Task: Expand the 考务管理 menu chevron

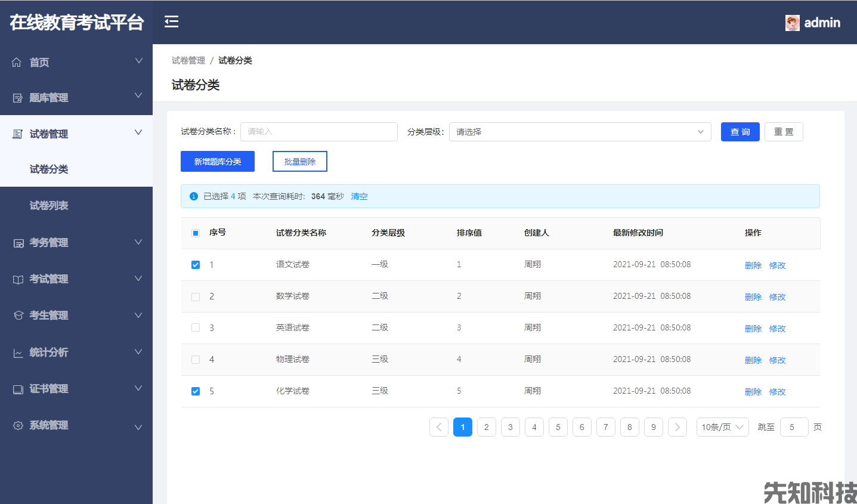Action: click(x=138, y=242)
